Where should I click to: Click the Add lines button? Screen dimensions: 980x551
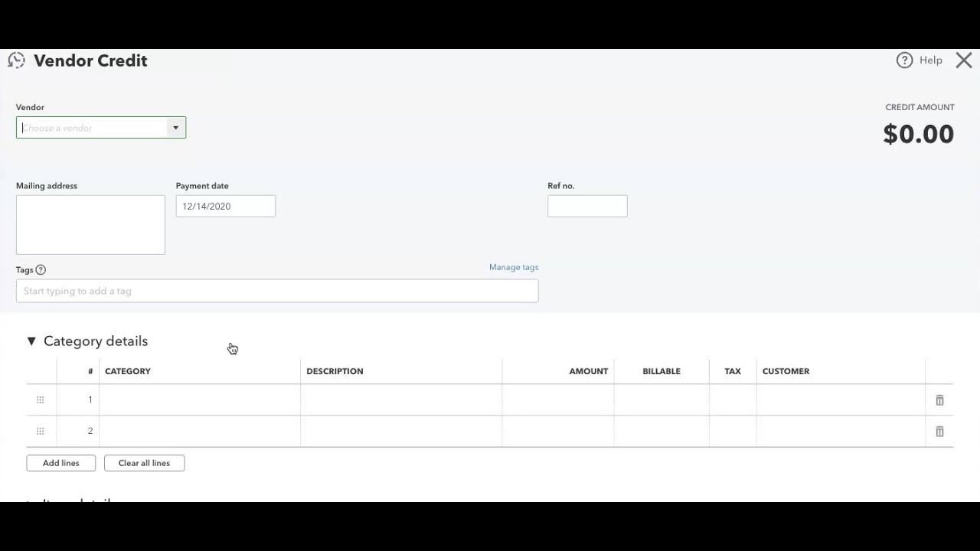61,463
